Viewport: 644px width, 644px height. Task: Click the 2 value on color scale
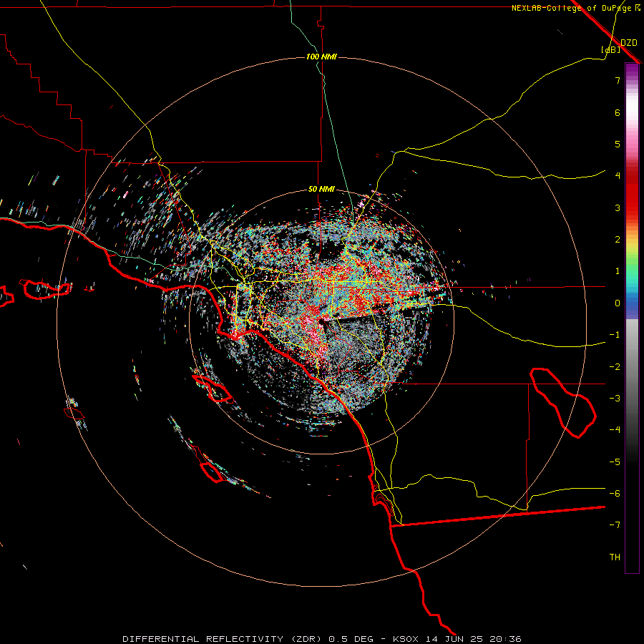[x=618, y=240]
